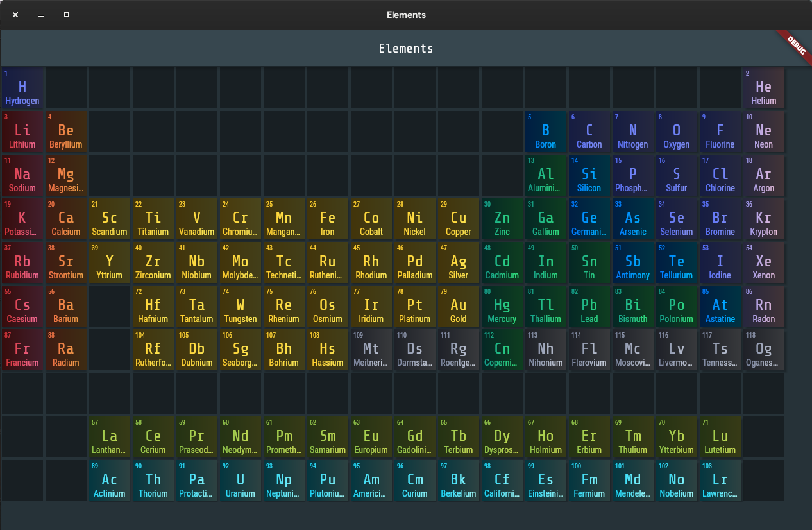Select the Lawrencium (Lr) tile
Image resolution: width=812 pixels, height=530 pixels.
(720, 481)
